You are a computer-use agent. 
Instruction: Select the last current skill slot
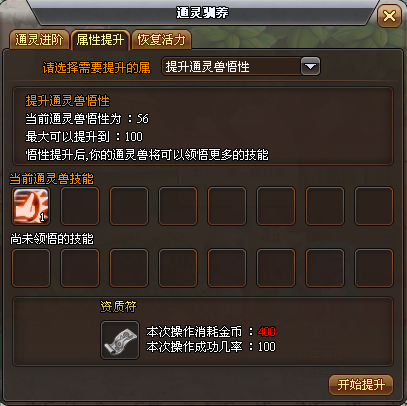(x=374, y=206)
